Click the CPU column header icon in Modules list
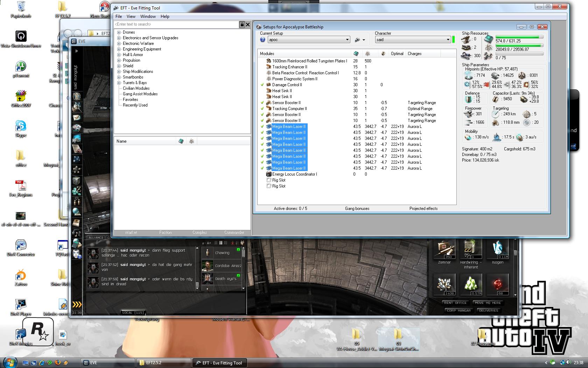This screenshot has height=368, width=588. pyautogui.click(x=356, y=54)
